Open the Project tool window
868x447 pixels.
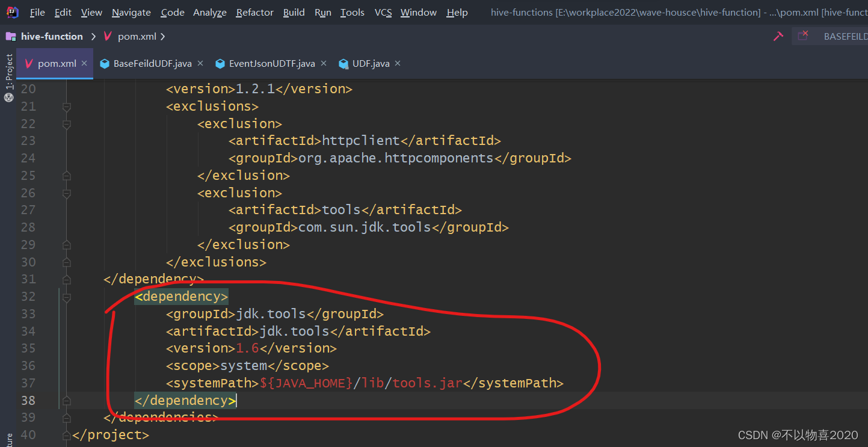pyautogui.click(x=9, y=72)
